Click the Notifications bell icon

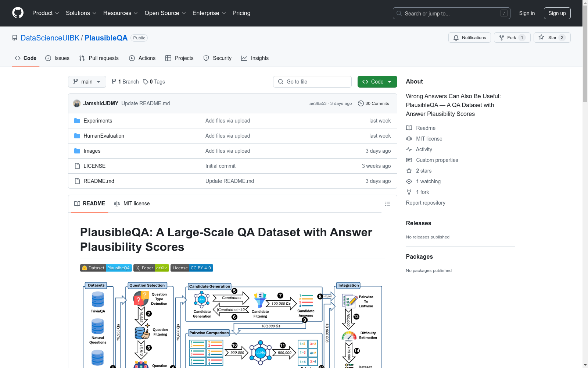pyautogui.click(x=456, y=38)
